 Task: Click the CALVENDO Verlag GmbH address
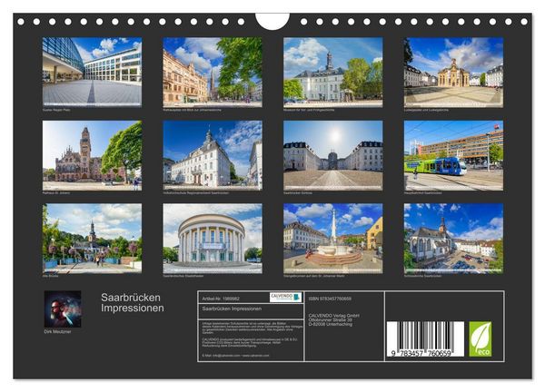coord(334,319)
